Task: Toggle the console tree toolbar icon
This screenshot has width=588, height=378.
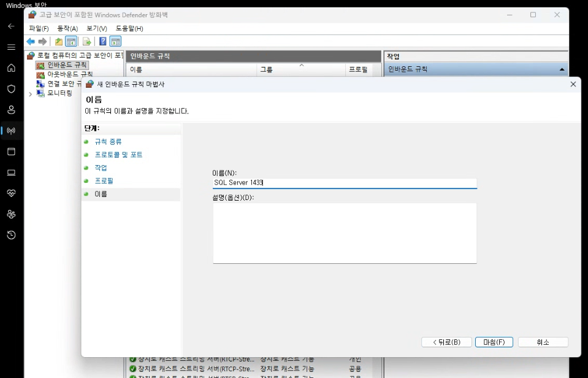Action: [71, 41]
